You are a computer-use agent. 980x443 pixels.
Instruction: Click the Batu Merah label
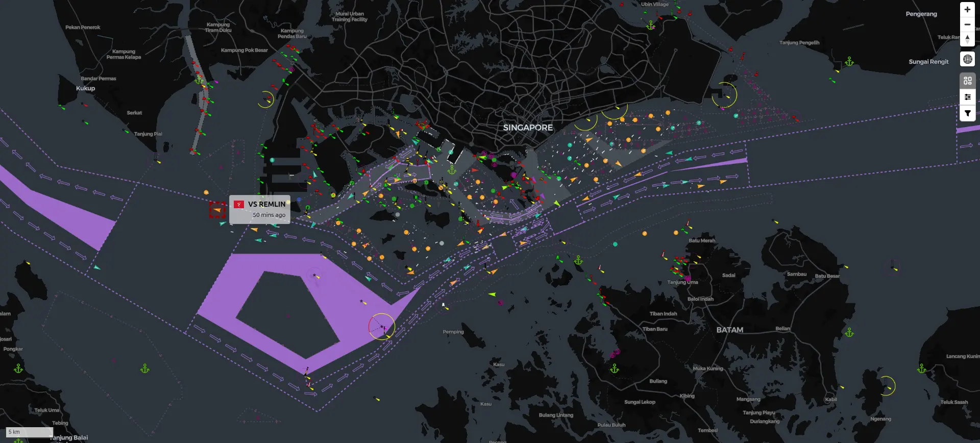(x=702, y=240)
